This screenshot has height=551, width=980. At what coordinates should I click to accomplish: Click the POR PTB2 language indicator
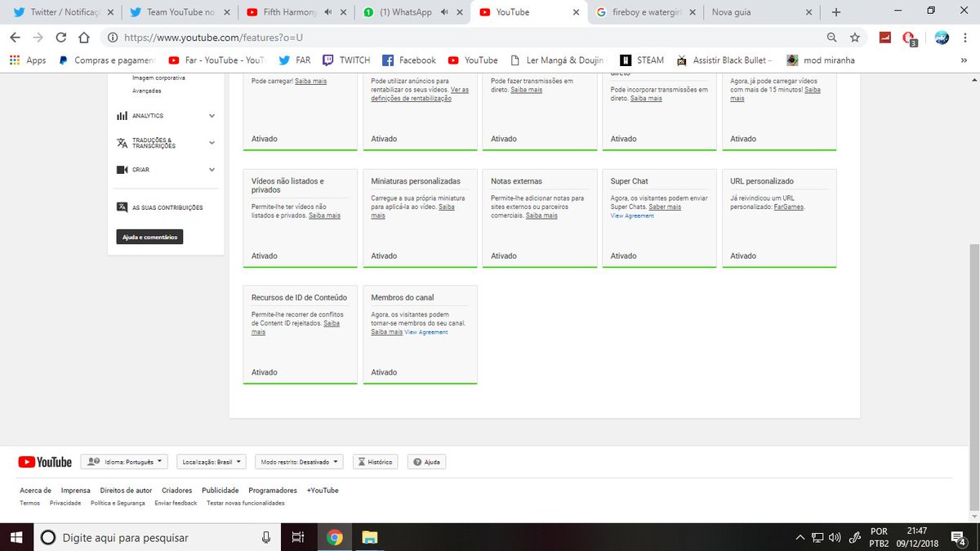click(879, 537)
